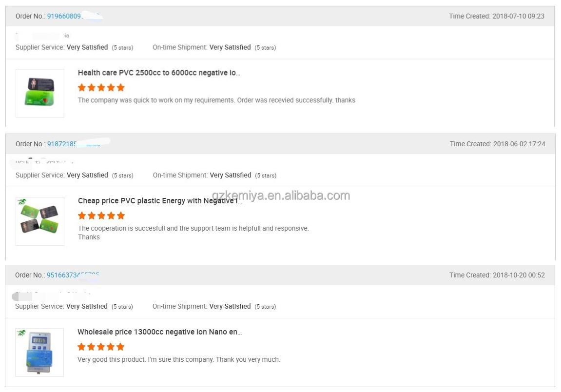Click the Cheap price PVC cards thumbnail
The image size is (561, 392).
[x=40, y=221]
